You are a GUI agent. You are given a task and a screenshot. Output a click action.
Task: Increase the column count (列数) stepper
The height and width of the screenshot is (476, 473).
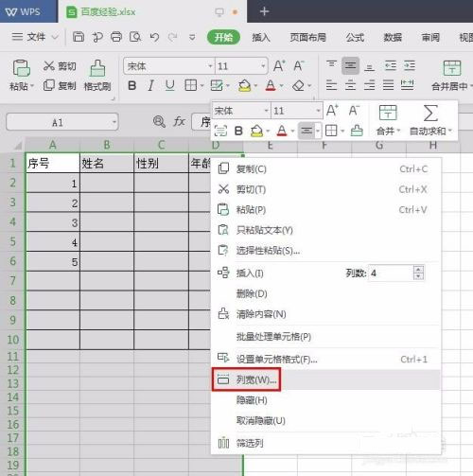(x=418, y=270)
